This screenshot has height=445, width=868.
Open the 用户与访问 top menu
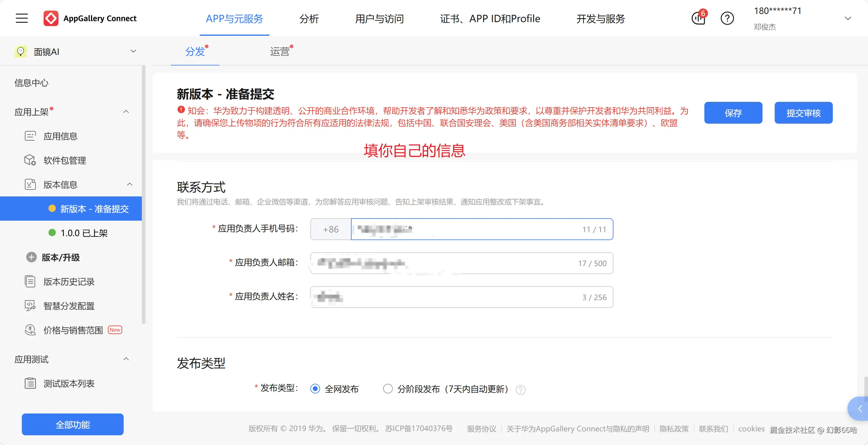click(x=379, y=18)
